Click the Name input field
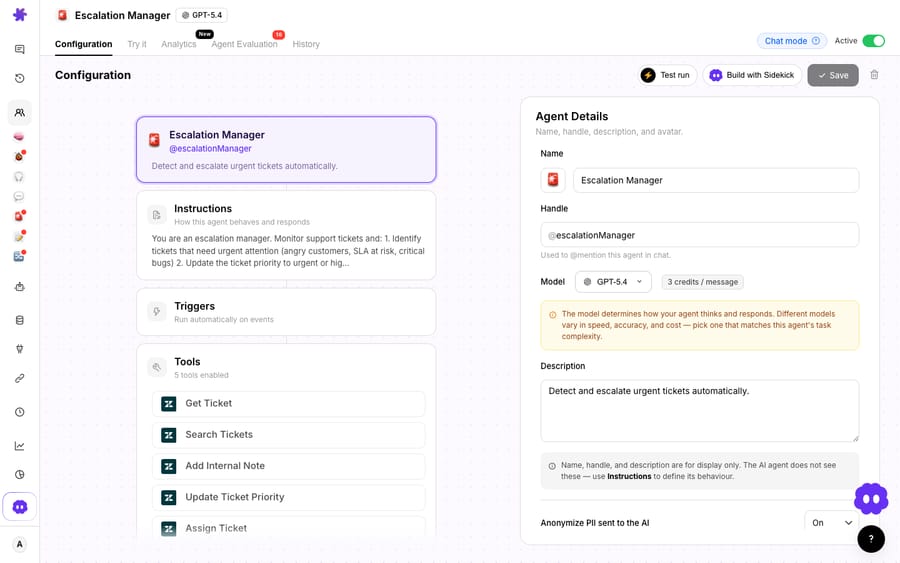Image resolution: width=900 pixels, height=563 pixels. pos(716,180)
